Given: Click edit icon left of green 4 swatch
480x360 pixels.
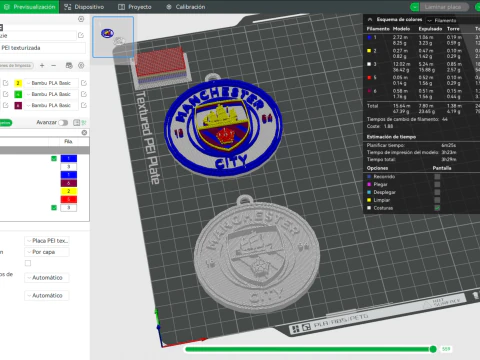Looking at the screenshot, I should (x=6, y=94).
